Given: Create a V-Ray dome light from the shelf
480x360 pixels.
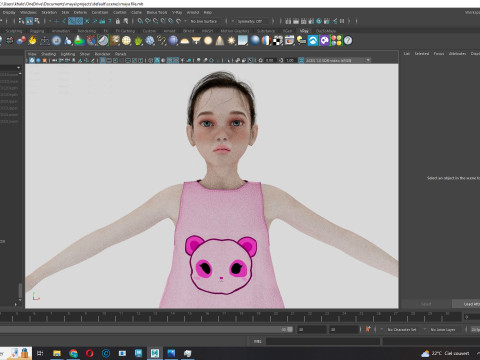Looking at the screenshot, I should (184, 41).
